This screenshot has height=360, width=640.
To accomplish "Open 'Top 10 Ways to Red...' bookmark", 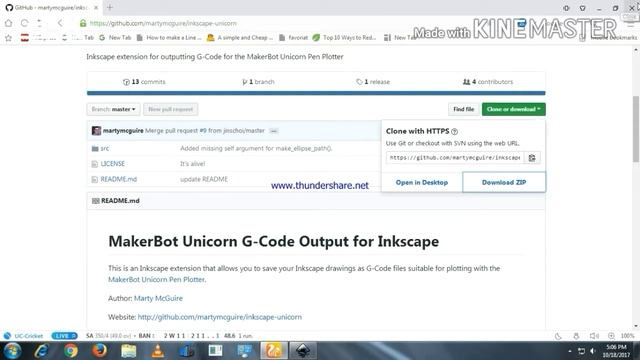I will coord(344,38).
